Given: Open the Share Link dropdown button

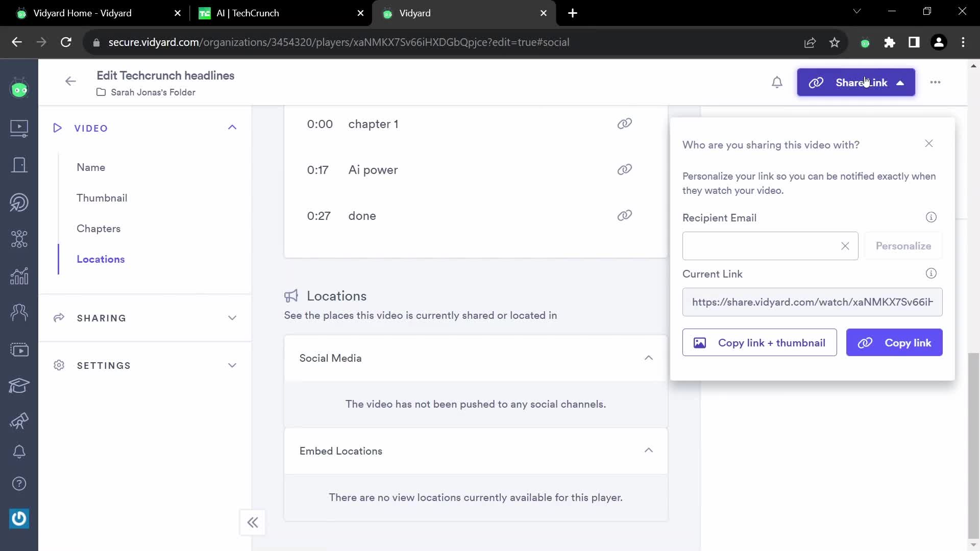Looking at the screenshot, I should [x=856, y=83].
